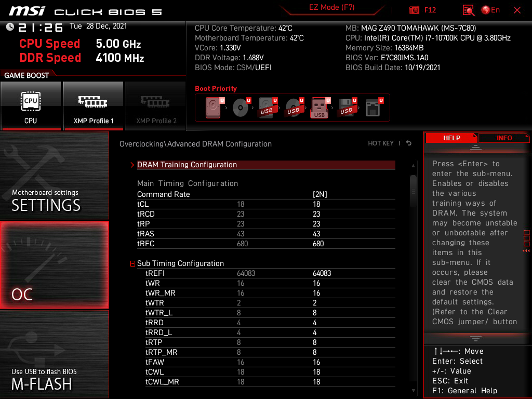This screenshot has height=399, width=532.
Task: Click the settings list scrollbar thumb
Action: (413, 191)
